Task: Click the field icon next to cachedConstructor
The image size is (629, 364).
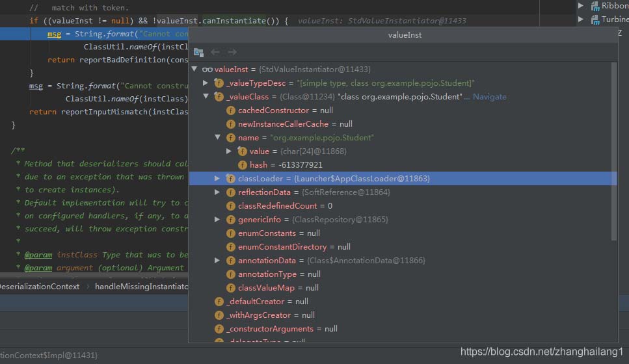Action: [230, 110]
